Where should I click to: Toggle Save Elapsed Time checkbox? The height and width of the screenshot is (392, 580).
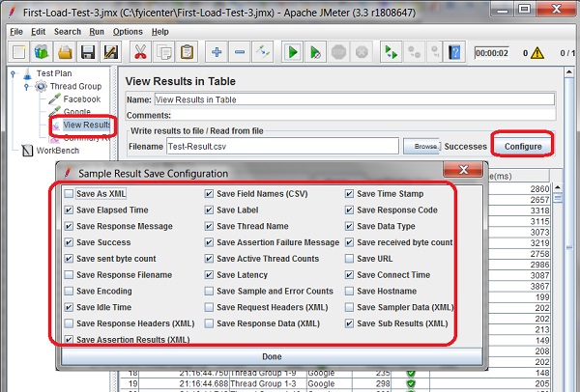[69, 210]
